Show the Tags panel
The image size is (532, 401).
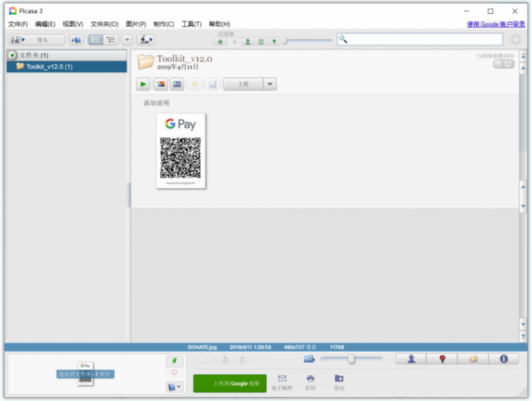tap(473, 359)
